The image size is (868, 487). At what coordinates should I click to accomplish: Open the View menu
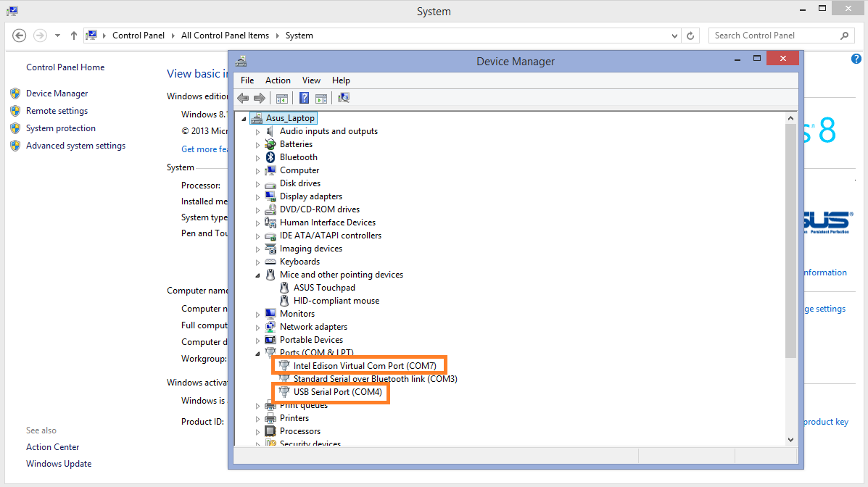pos(311,80)
